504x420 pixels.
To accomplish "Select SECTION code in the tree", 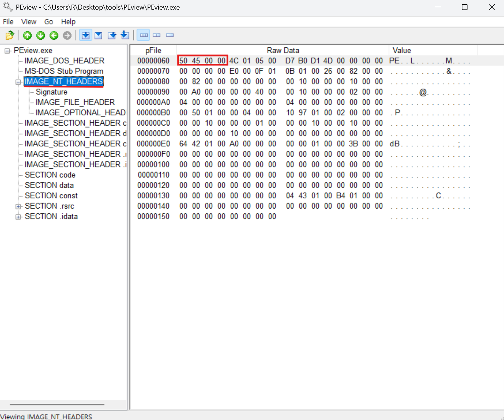I will (x=50, y=175).
